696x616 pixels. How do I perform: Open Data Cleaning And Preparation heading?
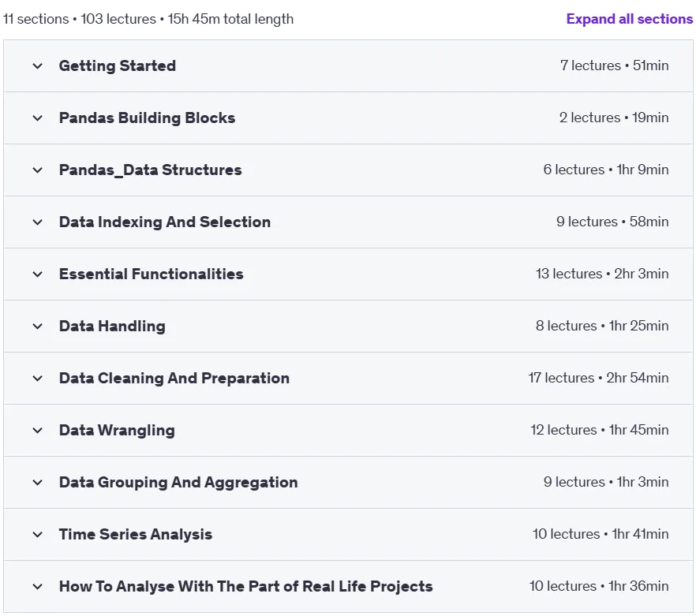174,378
